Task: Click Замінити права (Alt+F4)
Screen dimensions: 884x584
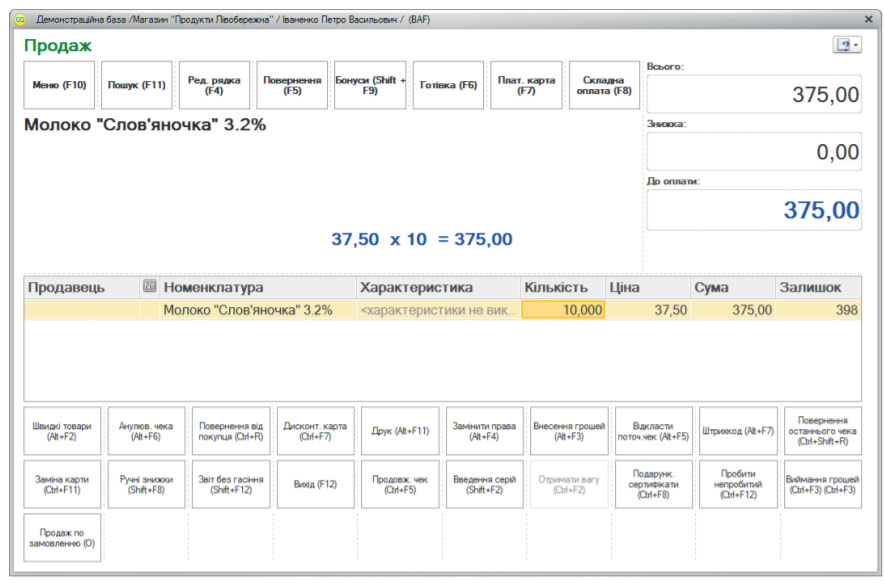Action: (485, 431)
